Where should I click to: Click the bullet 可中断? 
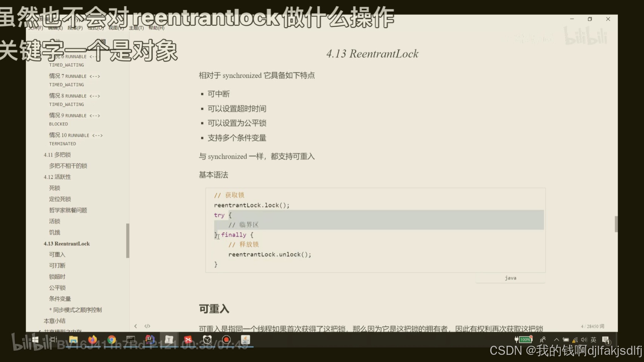pyautogui.click(x=218, y=94)
